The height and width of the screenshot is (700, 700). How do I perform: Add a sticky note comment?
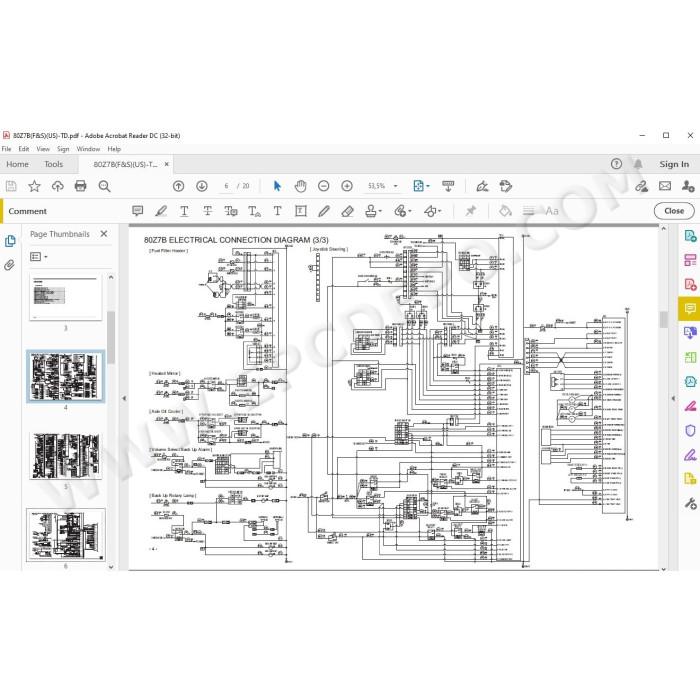tap(138, 211)
